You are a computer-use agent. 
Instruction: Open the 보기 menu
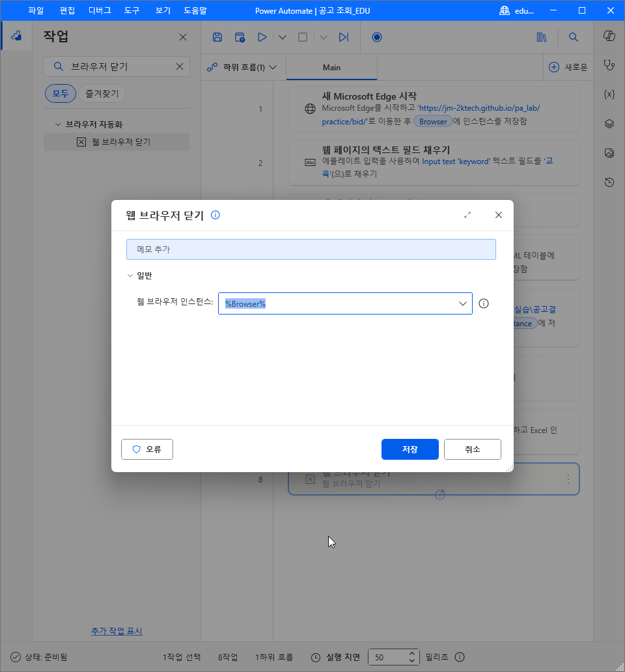pos(163,10)
